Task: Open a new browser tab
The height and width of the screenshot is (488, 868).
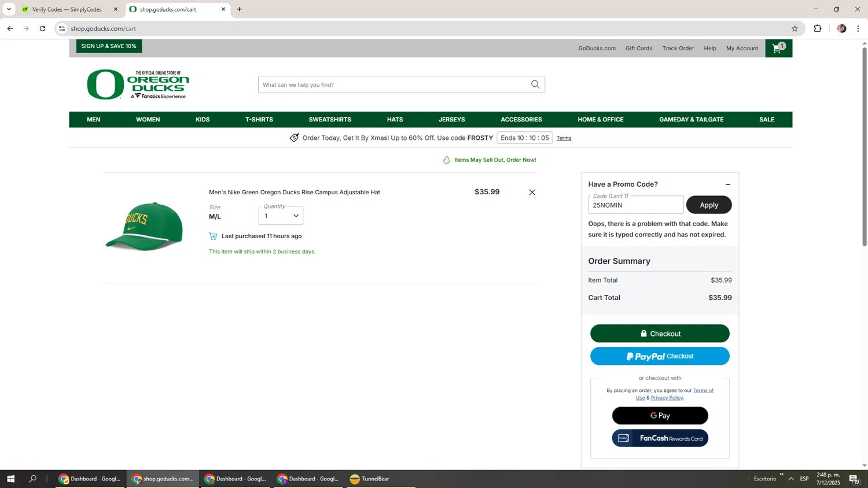Action: coord(240,9)
